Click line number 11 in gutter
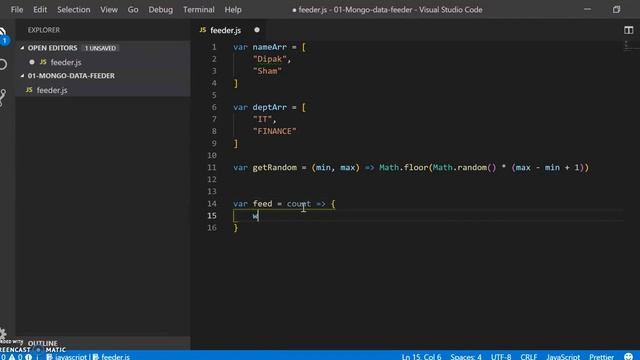Screen dimensions: 640x360 click(x=211, y=167)
